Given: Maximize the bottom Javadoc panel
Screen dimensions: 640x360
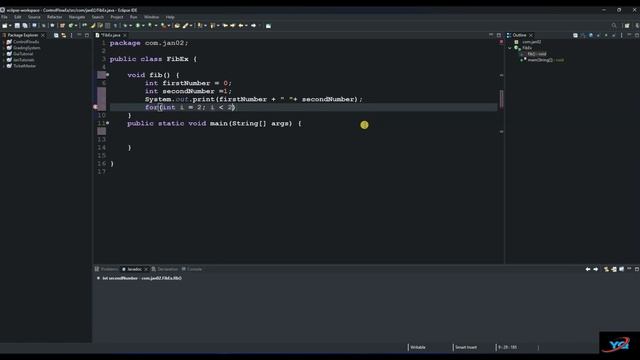Looking at the screenshot, I should (x=637, y=269).
